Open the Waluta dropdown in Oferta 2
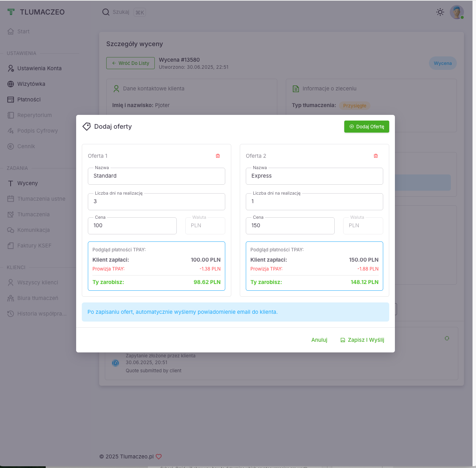The image size is (476, 468). (363, 226)
